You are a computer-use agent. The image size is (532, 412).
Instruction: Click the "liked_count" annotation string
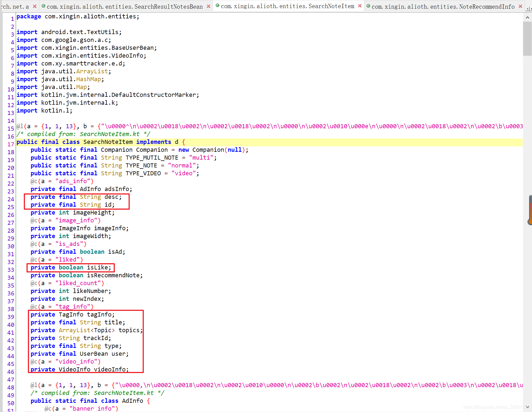[78, 283]
